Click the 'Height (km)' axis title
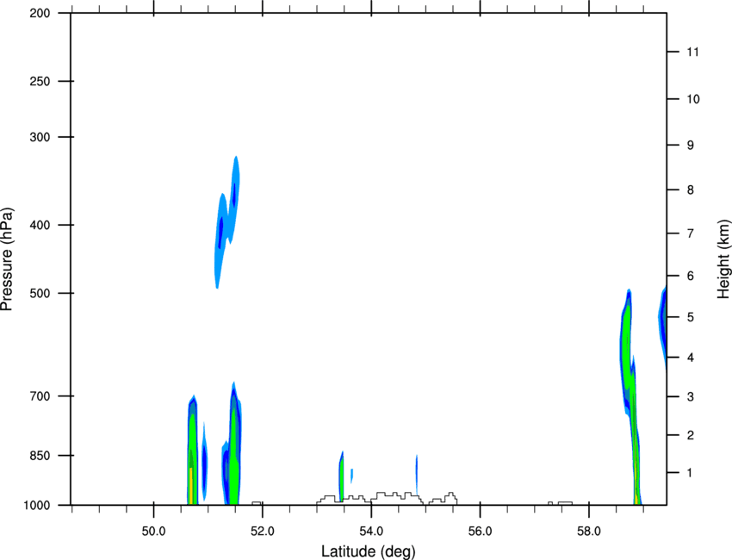Image resolution: width=732 pixels, height=560 pixels. (723, 258)
